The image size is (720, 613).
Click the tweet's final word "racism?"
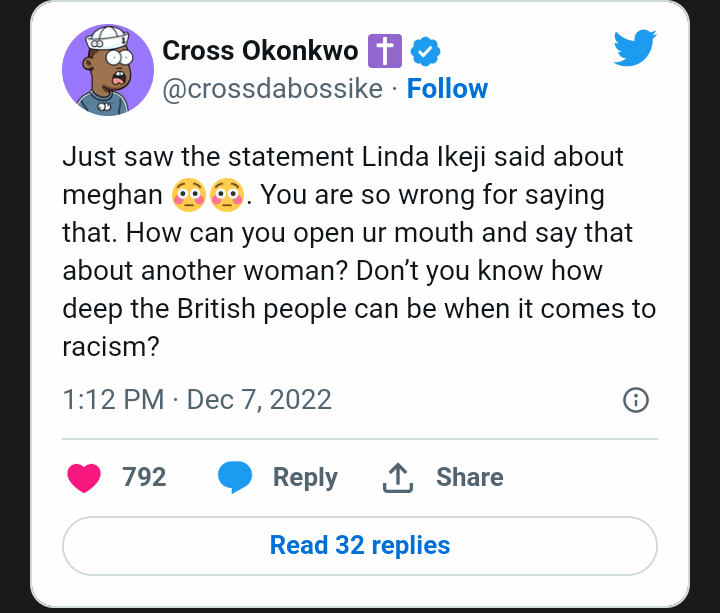click(x=111, y=347)
